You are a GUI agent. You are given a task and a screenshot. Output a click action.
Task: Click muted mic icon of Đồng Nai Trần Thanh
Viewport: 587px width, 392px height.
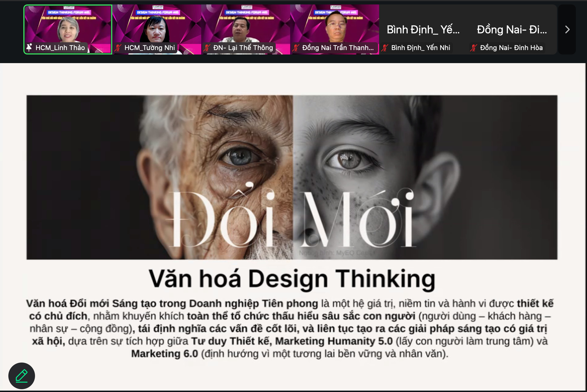296,48
